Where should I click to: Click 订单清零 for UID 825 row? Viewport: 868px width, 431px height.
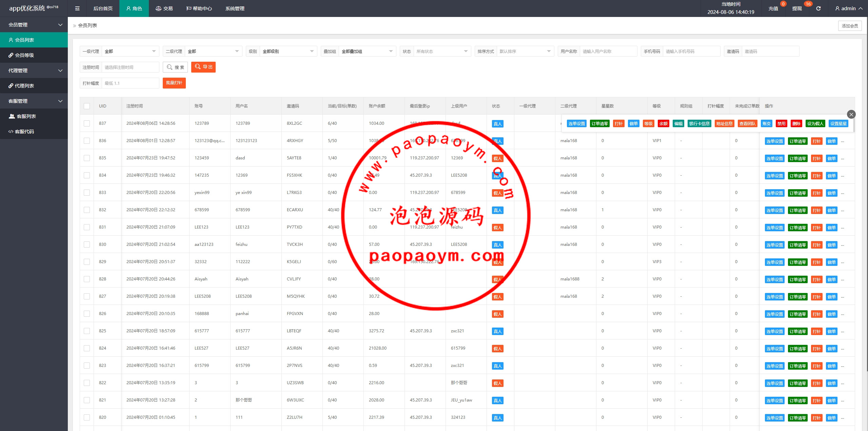coord(797,331)
